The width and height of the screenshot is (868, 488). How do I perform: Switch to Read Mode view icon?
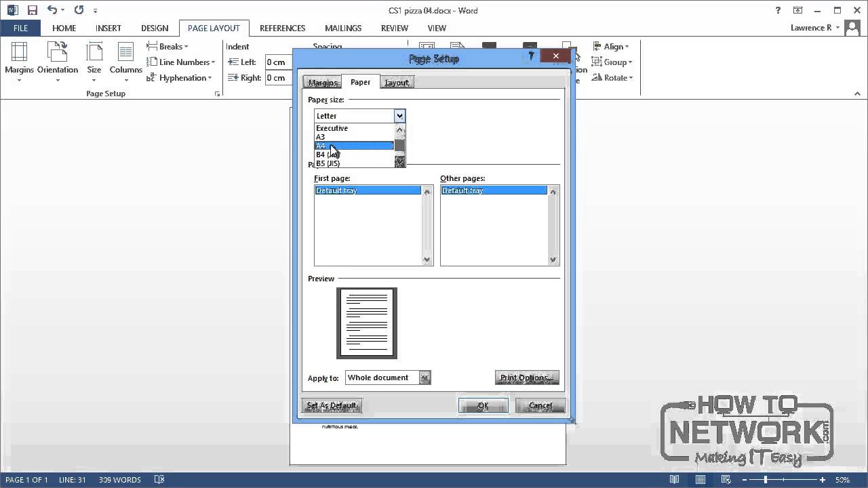tap(675, 480)
